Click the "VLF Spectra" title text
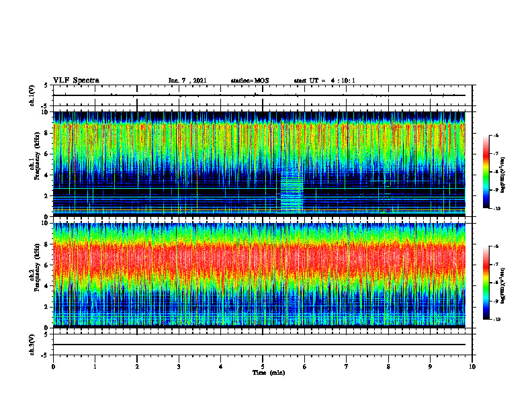Viewport: 532px width, 411px height. point(76,81)
